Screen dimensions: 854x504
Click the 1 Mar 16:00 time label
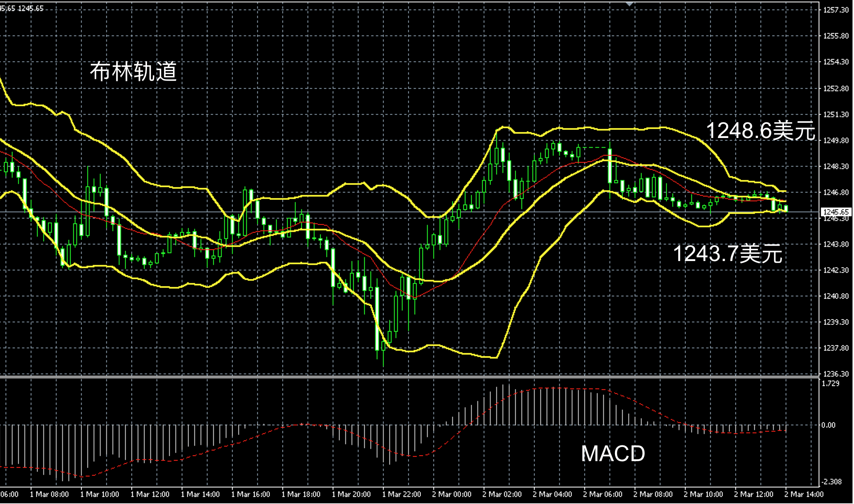pyautogui.click(x=250, y=494)
